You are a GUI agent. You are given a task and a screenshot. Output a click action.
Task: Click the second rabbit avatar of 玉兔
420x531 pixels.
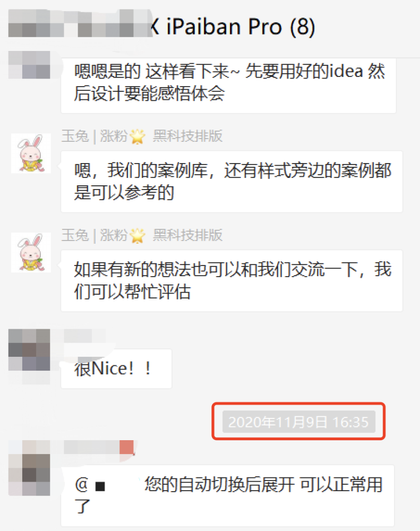31,252
